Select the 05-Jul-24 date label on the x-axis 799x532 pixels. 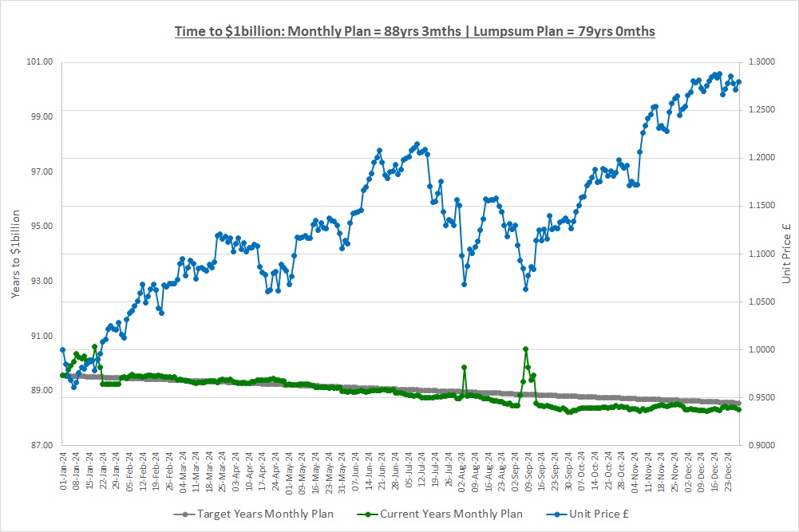[409, 469]
